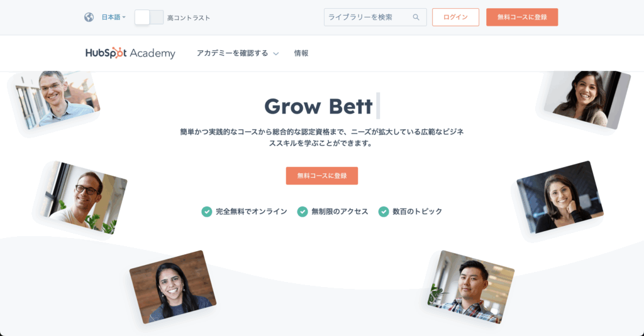Viewport: 644px width, 336px height.
Task: Click the man in plaid shirt photo
Action: coord(470,287)
